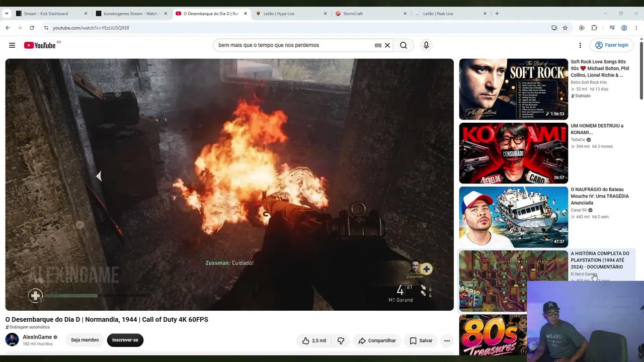This screenshot has width=644, height=362.
Task: Submit search with the magnifier button
Action: point(404,45)
